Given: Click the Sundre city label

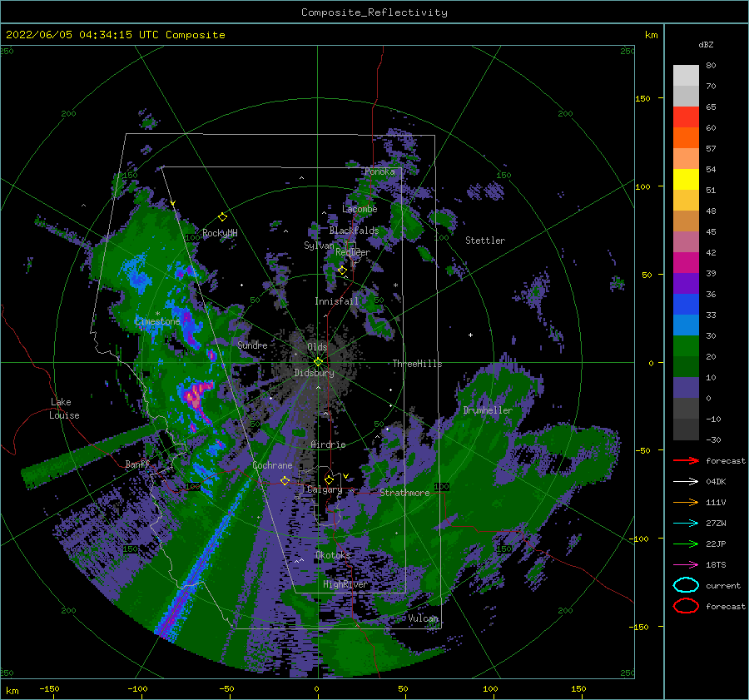Looking at the screenshot, I should click(252, 345).
